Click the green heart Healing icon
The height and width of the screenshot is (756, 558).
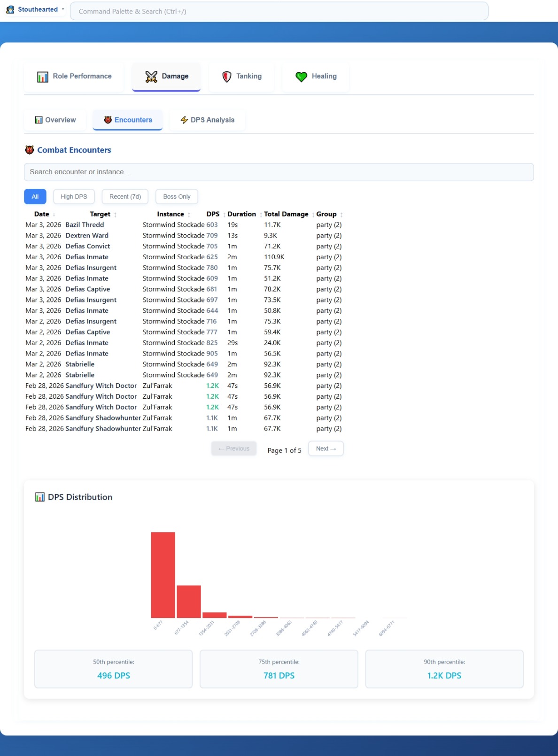pos(301,77)
